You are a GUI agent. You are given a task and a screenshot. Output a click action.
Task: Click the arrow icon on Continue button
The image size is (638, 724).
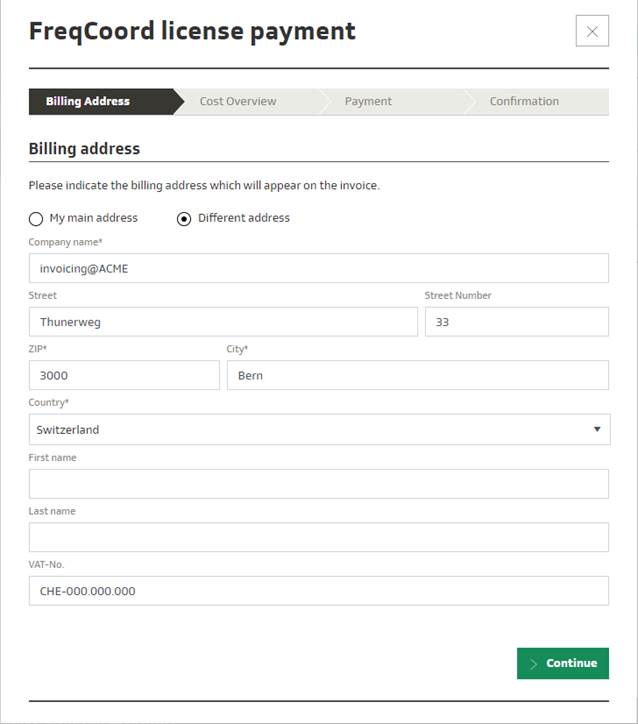(534, 663)
